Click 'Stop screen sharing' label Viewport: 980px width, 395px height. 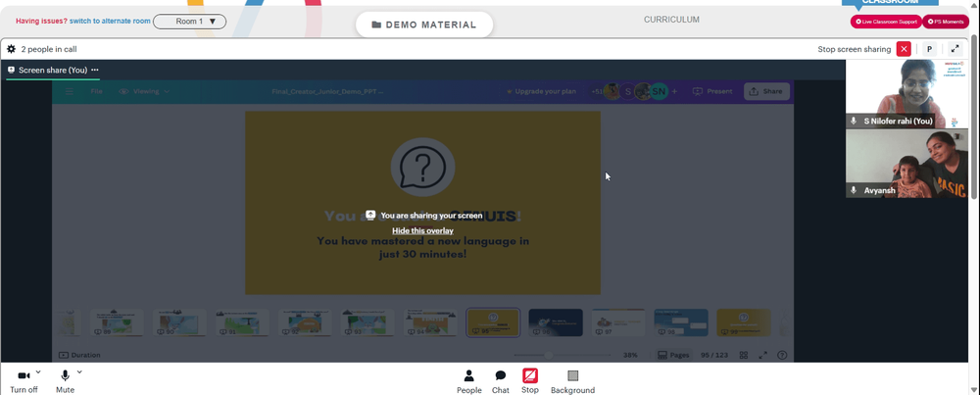tap(855, 49)
